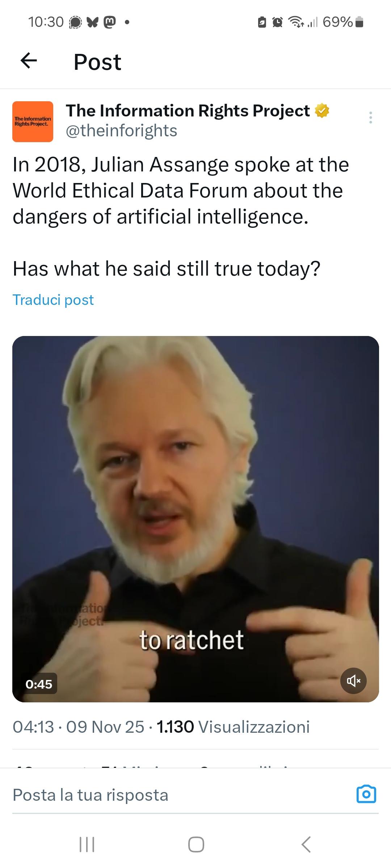Screen dimensions: 391x868
Task: Open The Information Rights Project avatar
Action: coord(33,122)
